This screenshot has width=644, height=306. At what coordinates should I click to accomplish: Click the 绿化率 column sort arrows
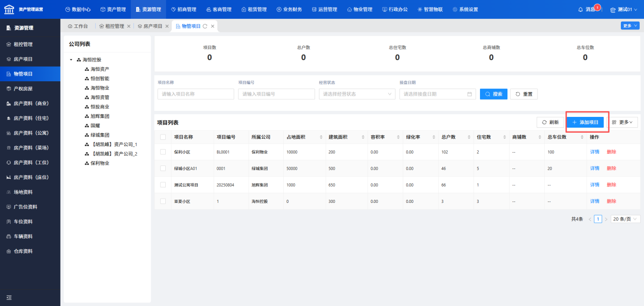tap(434, 137)
